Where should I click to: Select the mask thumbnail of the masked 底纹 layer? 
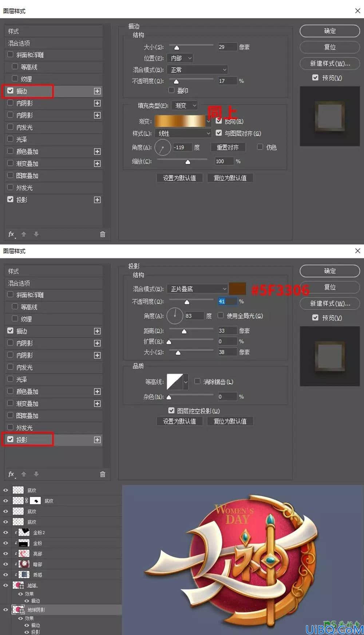[35, 501]
